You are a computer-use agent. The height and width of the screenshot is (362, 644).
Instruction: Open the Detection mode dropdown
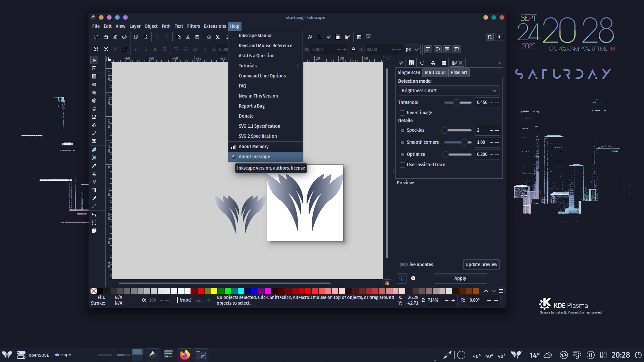[449, 90]
